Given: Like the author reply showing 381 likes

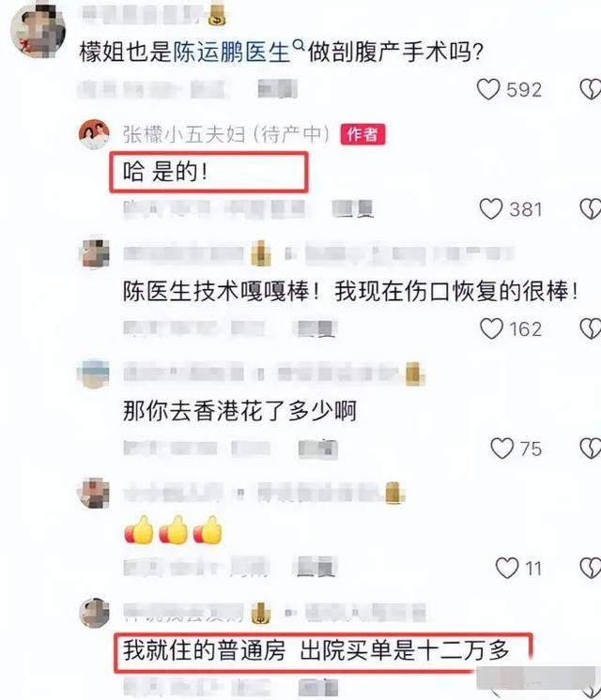Looking at the screenshot, I should 490,208.
